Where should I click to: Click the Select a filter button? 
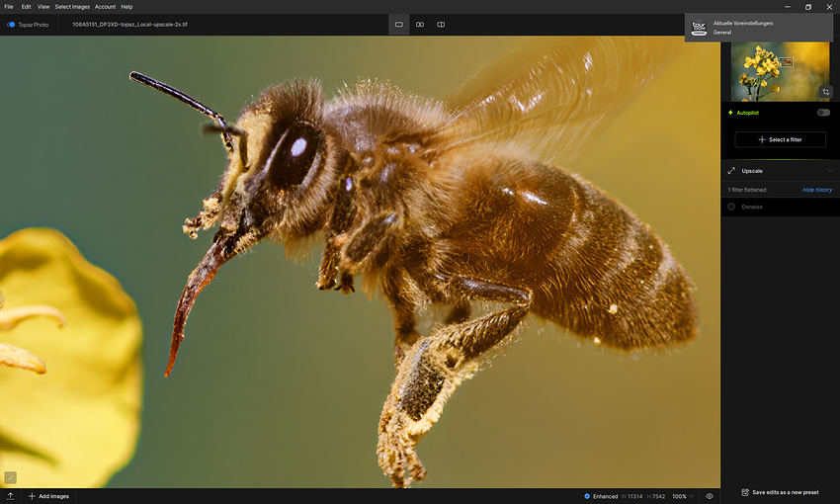coord(780,139)
